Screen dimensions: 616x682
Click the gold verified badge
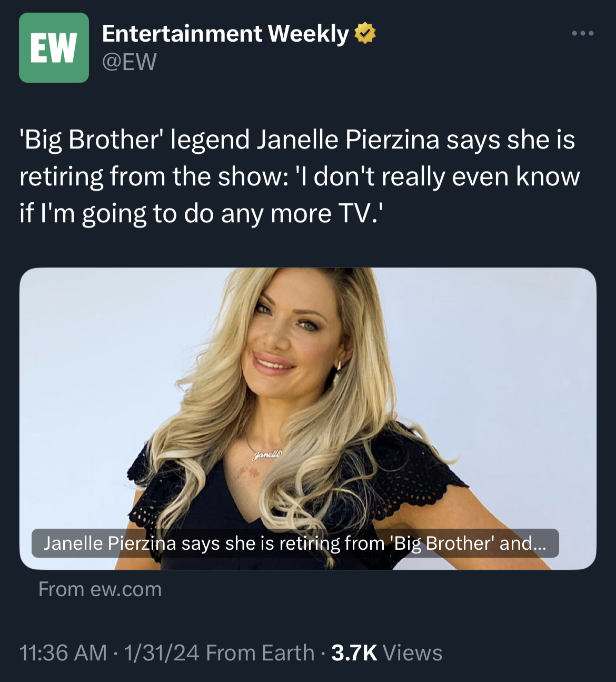365,34
